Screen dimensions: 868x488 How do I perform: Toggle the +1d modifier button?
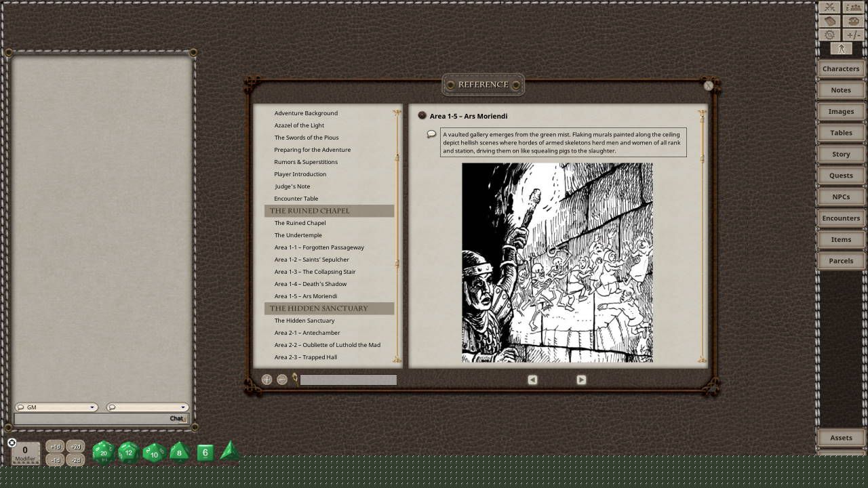(55, 446)
